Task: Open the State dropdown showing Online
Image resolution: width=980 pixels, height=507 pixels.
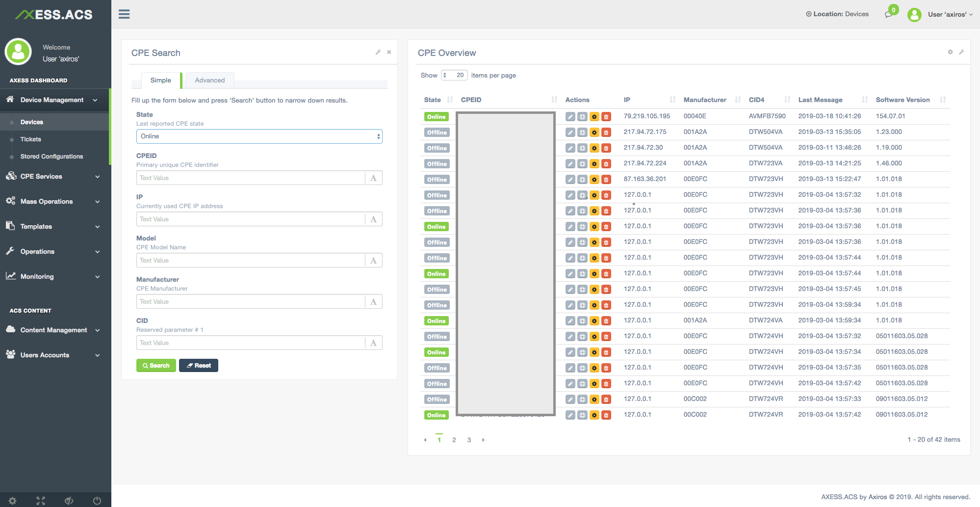Action: pyautogui.click(x=259, y=136)
